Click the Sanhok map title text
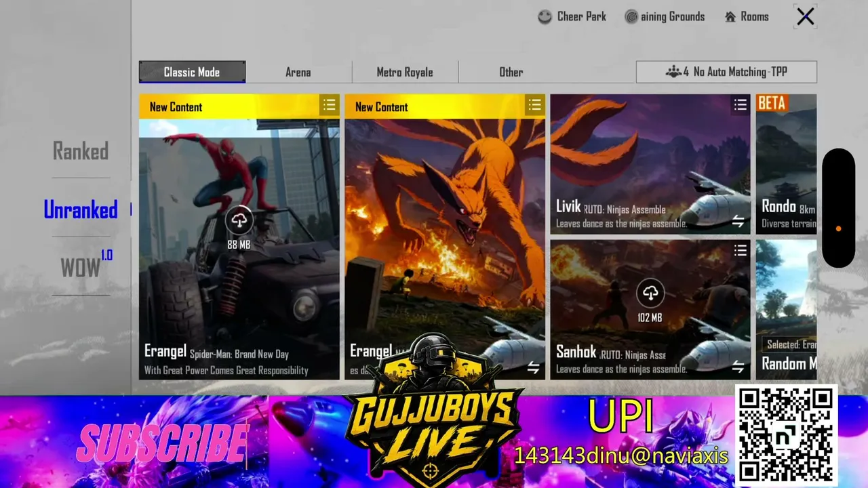Image resolution: width=868 pixels, height=488 pixels. click(576, 351)
